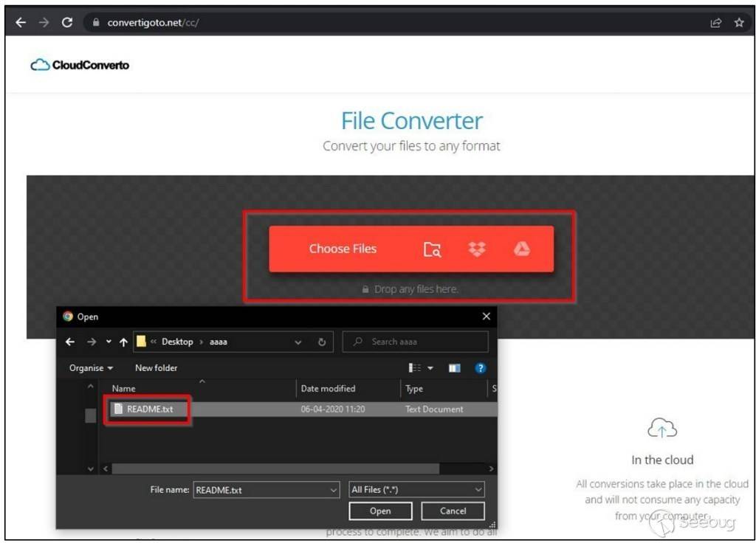Click scroll right arrow of file list
This screenshot has width=756, height=543.
(491, 468)
